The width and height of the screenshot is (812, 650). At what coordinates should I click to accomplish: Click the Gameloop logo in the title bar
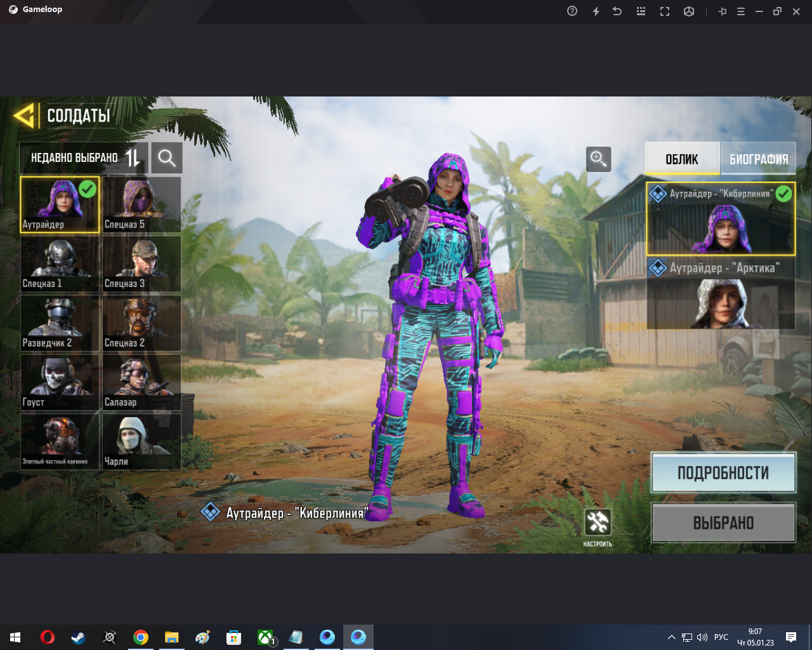pyautogui.click(x=13, y=10)
